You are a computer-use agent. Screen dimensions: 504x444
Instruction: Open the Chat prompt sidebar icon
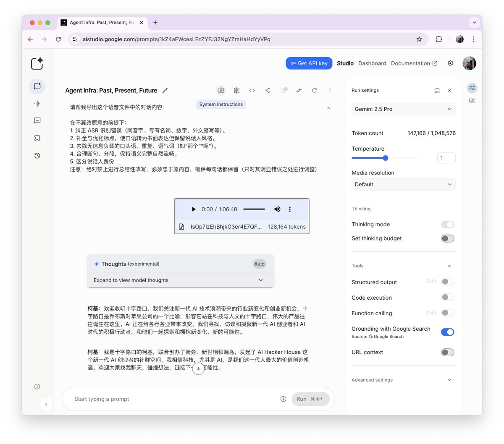(x=37, y=86)
